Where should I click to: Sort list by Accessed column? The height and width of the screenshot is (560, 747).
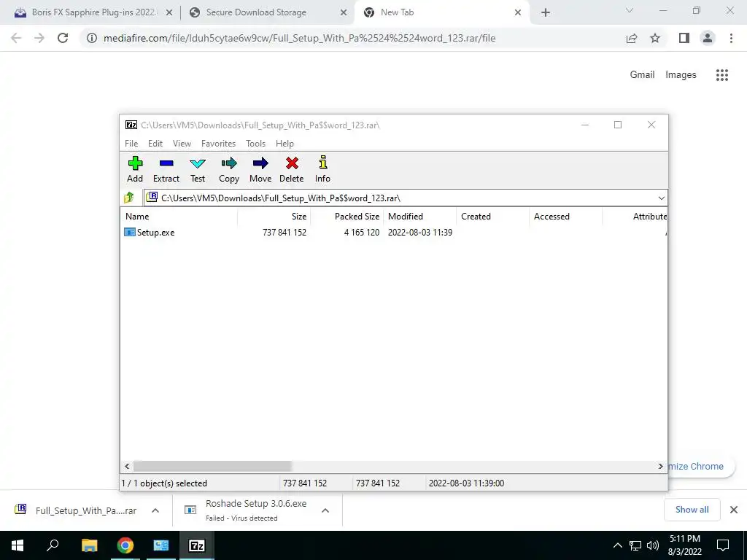566,216
